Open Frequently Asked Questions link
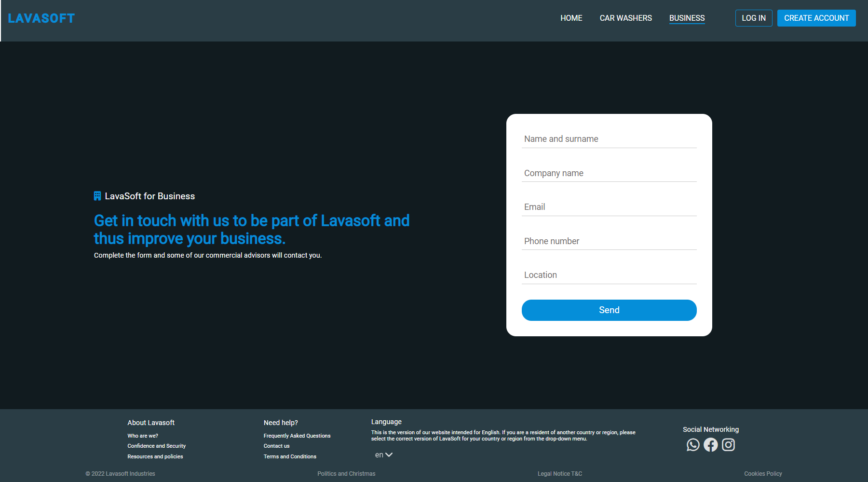The width and height of the screenshot is (868, 482). pyautogui.click(x=297, y=436)
